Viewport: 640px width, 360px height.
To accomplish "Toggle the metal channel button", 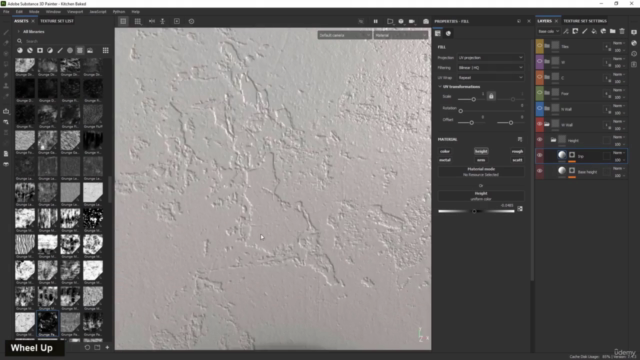I will (445, 160).
